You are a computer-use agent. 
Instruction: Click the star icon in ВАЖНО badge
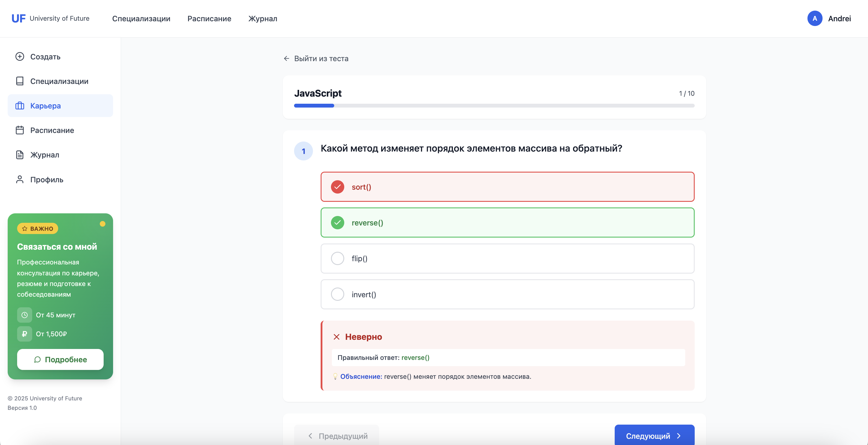(25, 229)
